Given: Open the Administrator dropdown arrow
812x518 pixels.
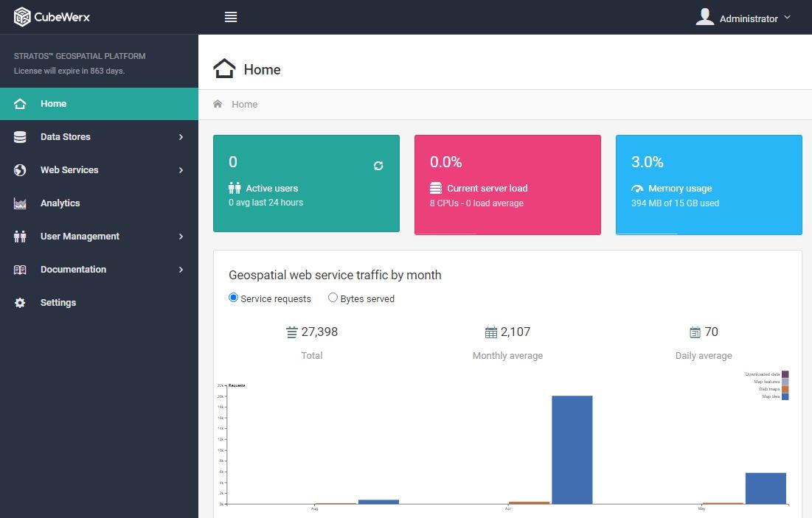Looking at the screenshot, I should click(x=787, y=17).
